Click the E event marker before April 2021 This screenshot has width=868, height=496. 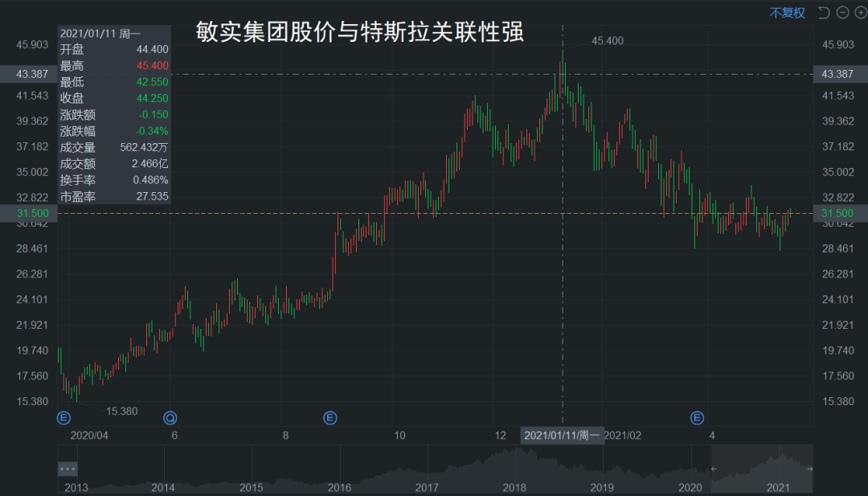point(697,418)
